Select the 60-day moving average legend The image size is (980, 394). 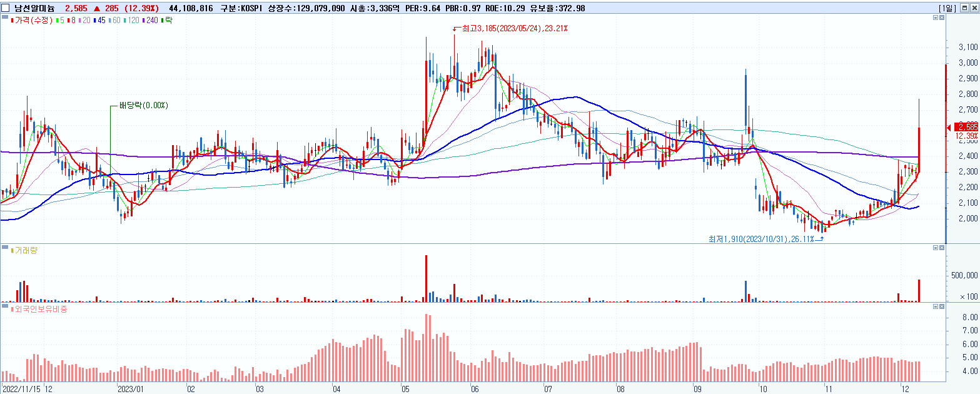pyautogui.click(x=114, y=21)
